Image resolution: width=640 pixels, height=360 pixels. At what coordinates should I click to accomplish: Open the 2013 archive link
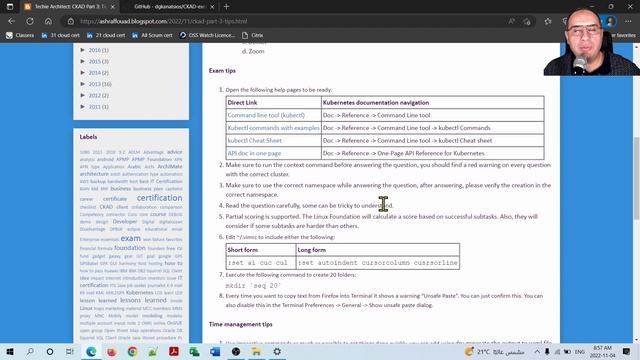tap(95, 84)
